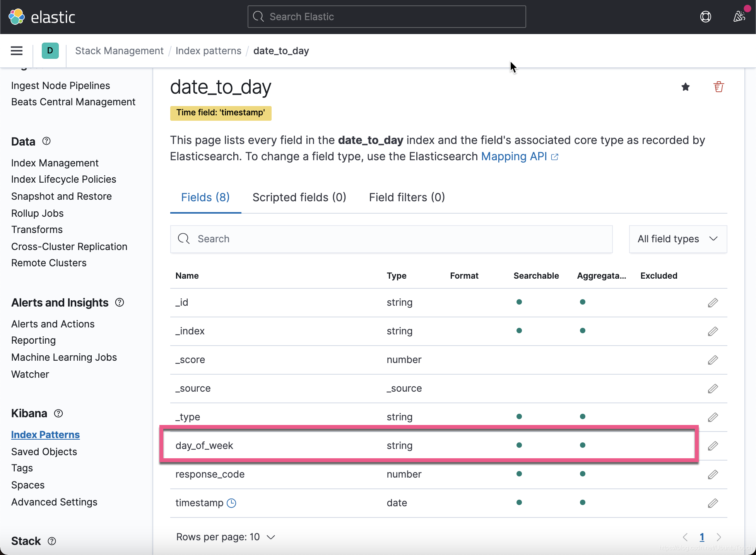Click inside the Search Elastic input field
Image resolution: width=756 pixels, height=555 pixels.
tap(387, 17)
